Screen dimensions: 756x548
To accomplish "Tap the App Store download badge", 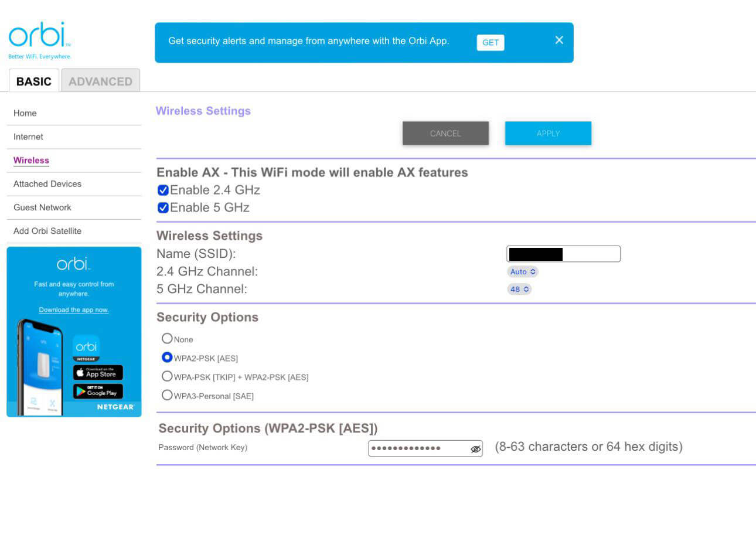I will pyautogui.click(x=98, y=373).
